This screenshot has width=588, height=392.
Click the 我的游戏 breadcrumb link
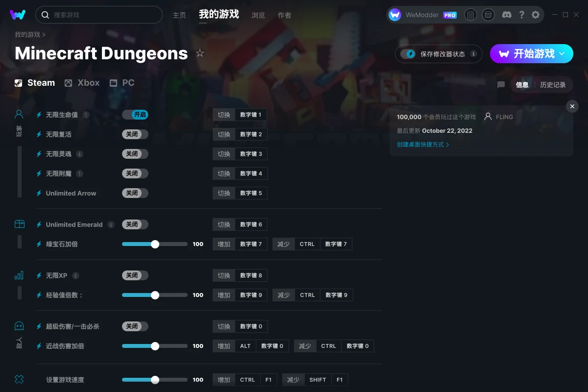(27, 35)
